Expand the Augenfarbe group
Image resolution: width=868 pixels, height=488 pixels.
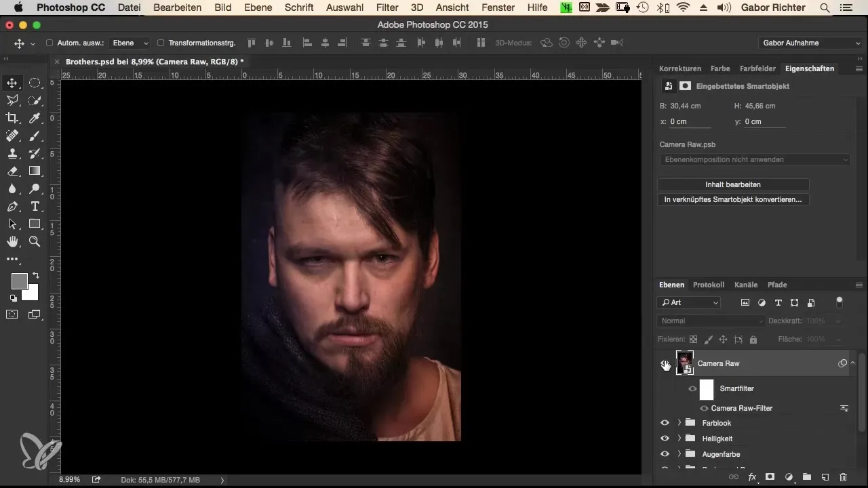679,454
